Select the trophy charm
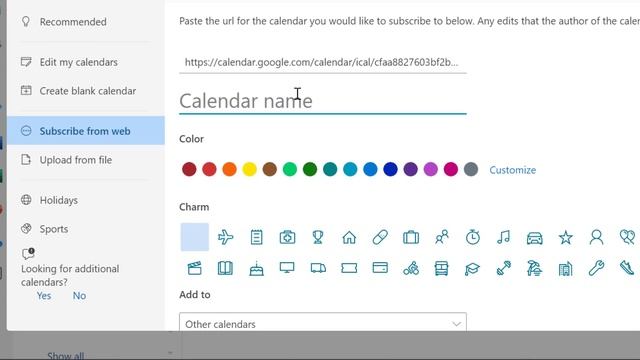 pyautogui.click(x=318, y=237)
